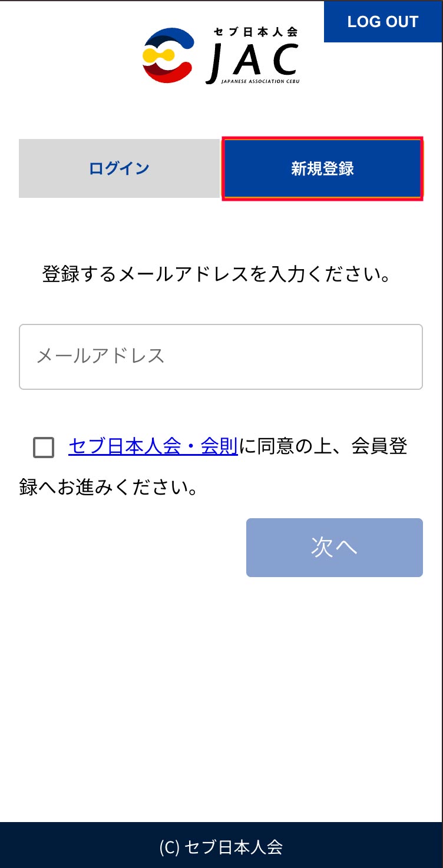Click the JAC circular emblem logo
443x868 pixels.
168,56
